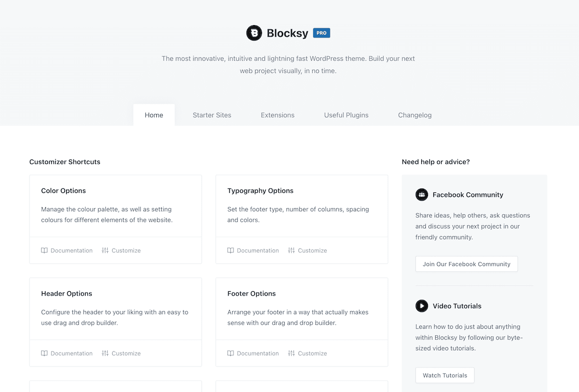Viewport: 579px width, 392px height.
Task: Click the Color Options card heading
Action: (63, 190)
